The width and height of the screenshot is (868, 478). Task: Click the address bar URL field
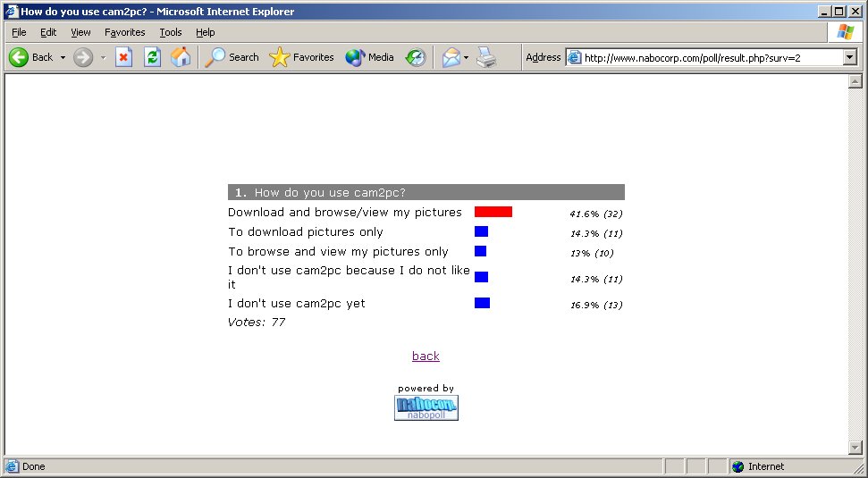(x=712, y=57)
